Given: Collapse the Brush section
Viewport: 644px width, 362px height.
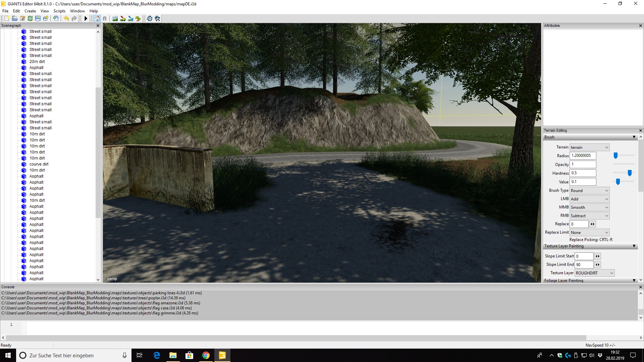Looking at the screenshot, I should [634, 137].
